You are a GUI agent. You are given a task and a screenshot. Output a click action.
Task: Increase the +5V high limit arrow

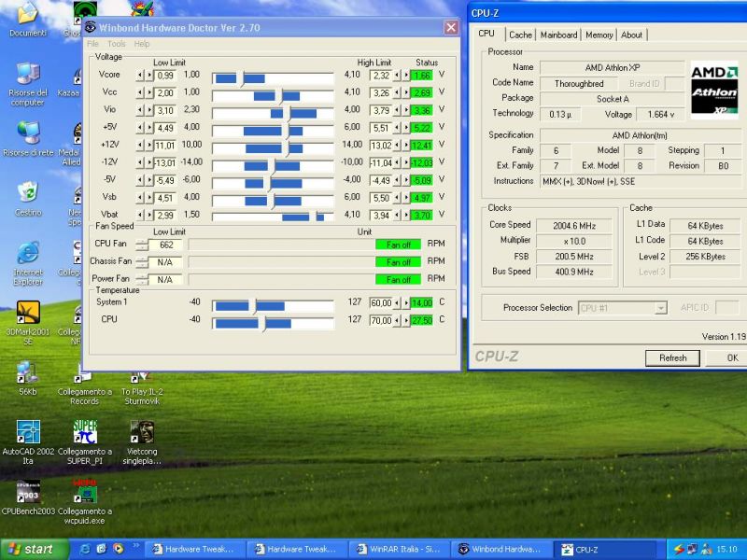[x=406, y=128]
